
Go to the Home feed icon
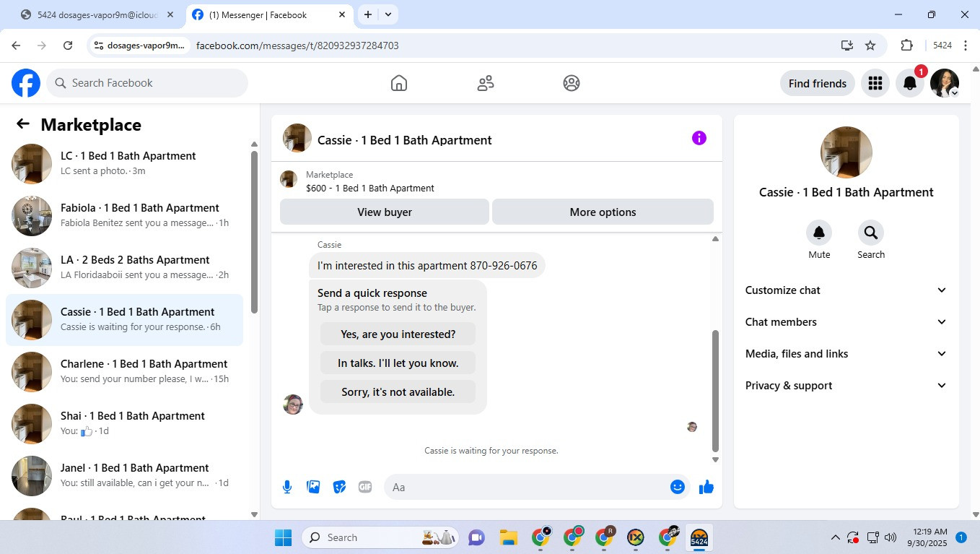pos(399,83)
